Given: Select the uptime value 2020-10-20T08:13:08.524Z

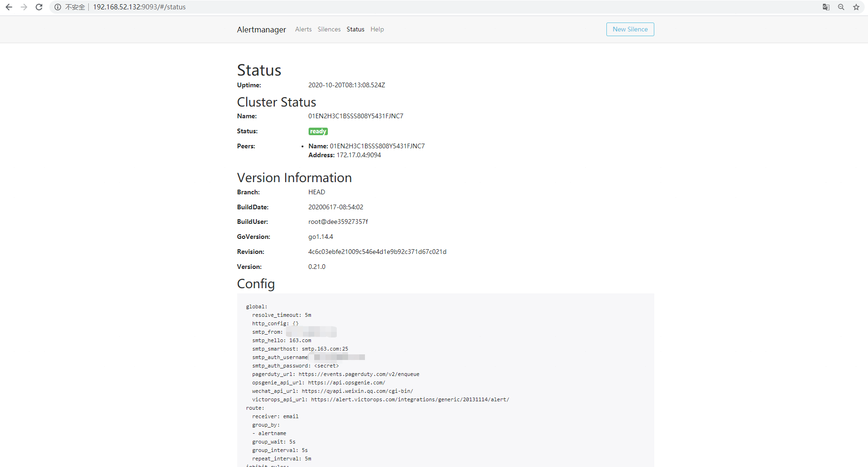Looking at the screenshot, I should coord(347,85).
